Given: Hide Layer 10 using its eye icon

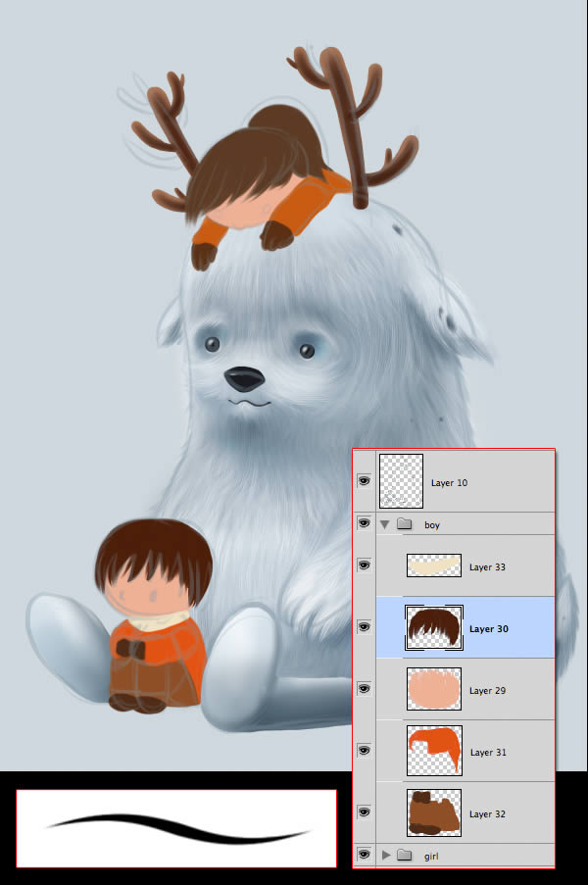Looking at the screenshot, I should [x=364, y=481].
